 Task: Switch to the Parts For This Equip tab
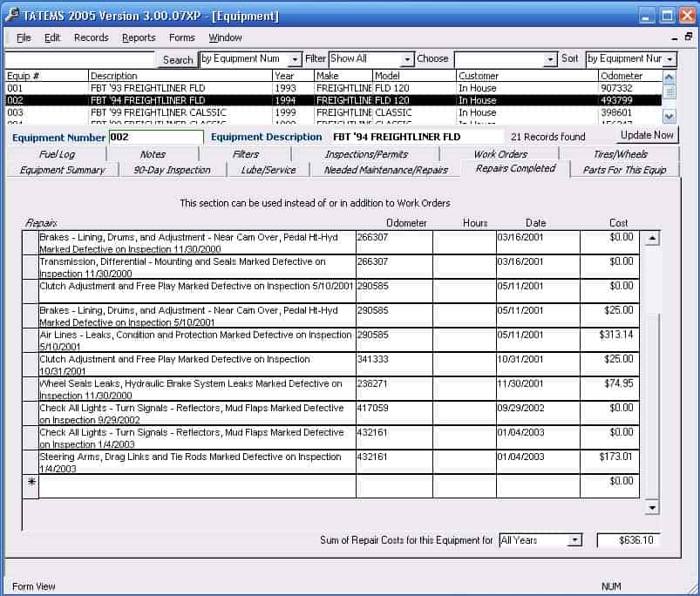624,170
